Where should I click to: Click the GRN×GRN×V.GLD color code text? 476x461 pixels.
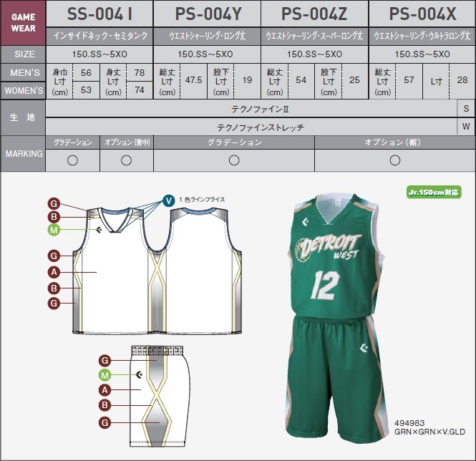pos(430,432)
